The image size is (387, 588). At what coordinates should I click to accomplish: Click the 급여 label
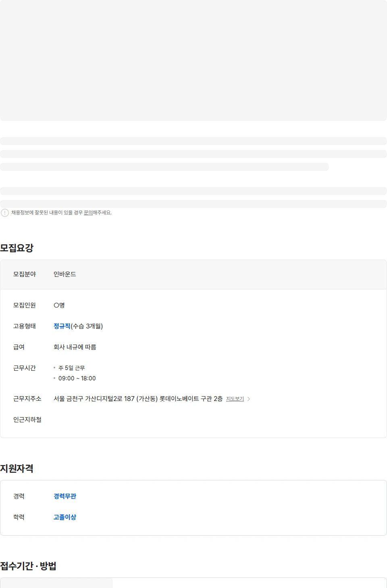(x=19, y=347)
